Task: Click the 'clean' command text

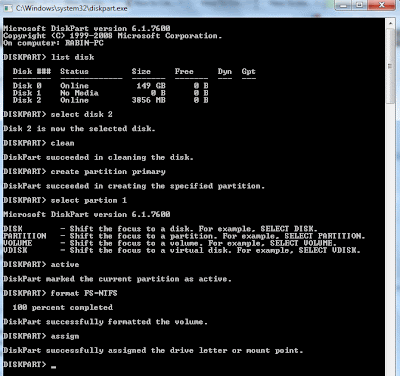Action: 62,143
